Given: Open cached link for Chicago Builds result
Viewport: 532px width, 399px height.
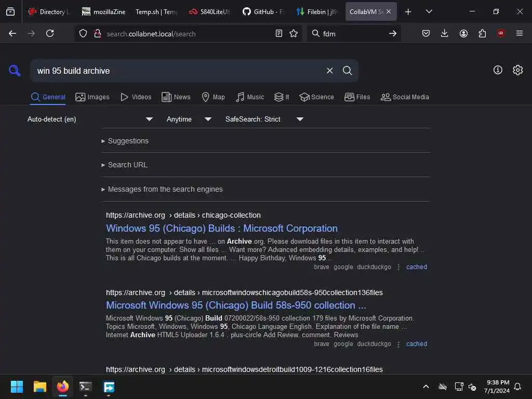Looking at the screenshot, I should click(x=417, y=267).
